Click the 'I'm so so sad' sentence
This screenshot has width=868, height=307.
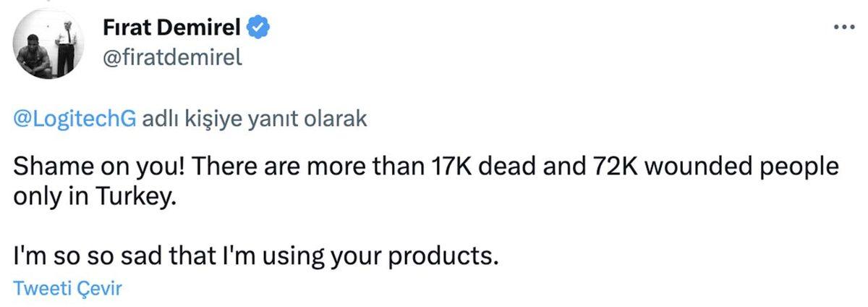[x=101, y=256]
